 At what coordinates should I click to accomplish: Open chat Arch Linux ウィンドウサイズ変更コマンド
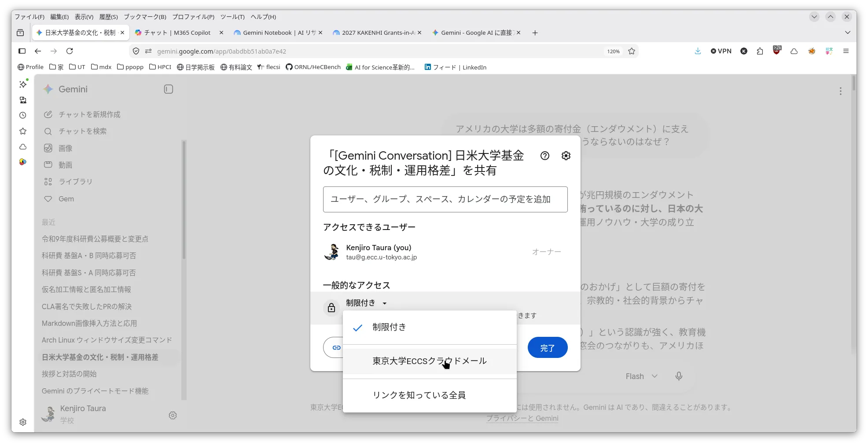point(107,340)
